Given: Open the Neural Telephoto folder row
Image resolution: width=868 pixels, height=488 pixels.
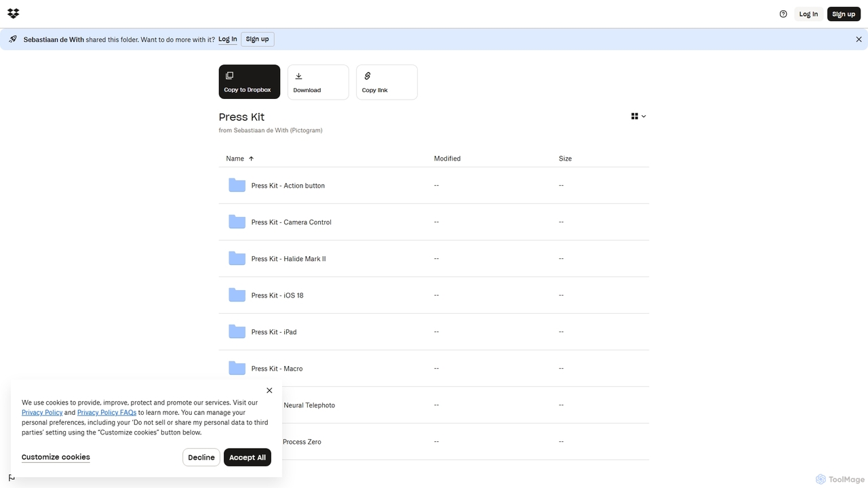Looking at the screenshot, I should (x=433, y=405).
